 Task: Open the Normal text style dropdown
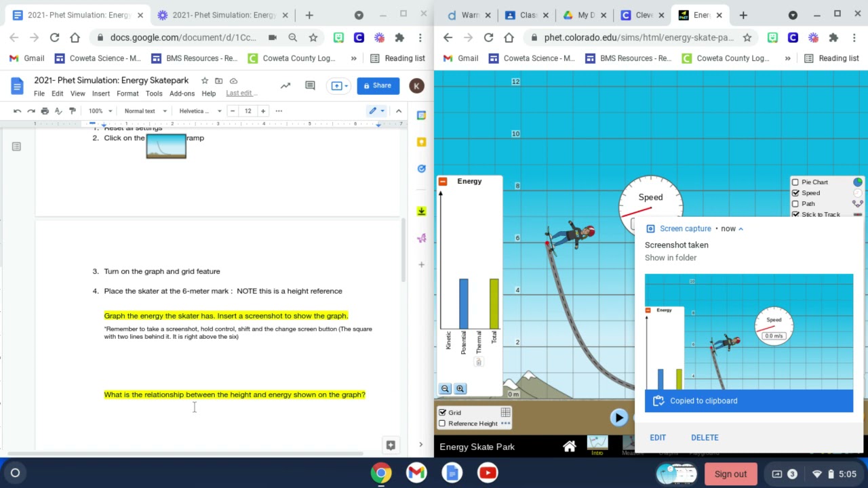click(145, 110)
